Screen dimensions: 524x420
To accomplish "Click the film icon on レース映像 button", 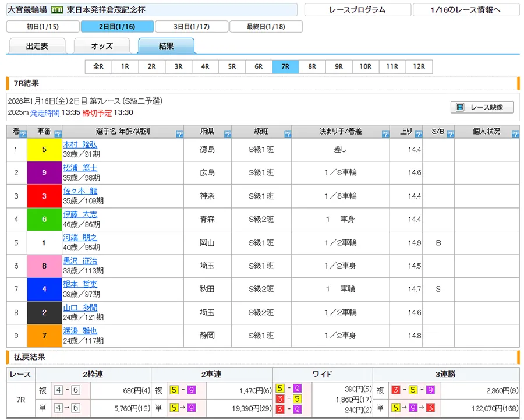I will point(460,107).
